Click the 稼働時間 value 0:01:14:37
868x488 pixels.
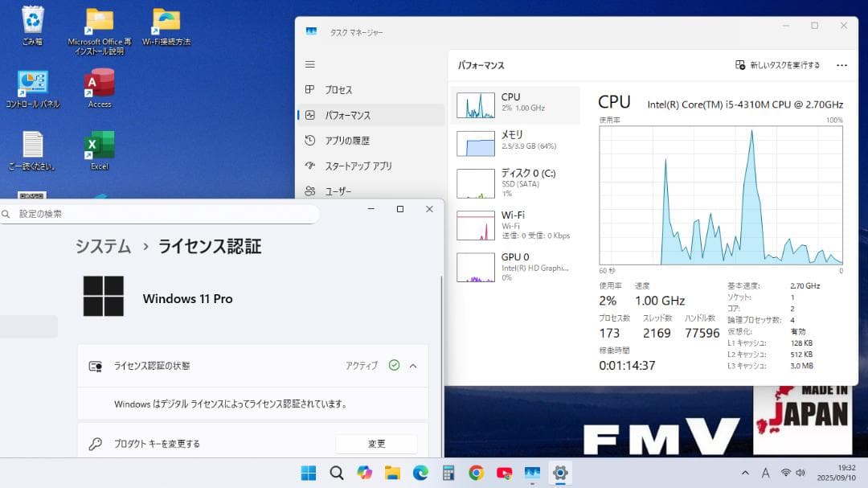coord(627,366)
